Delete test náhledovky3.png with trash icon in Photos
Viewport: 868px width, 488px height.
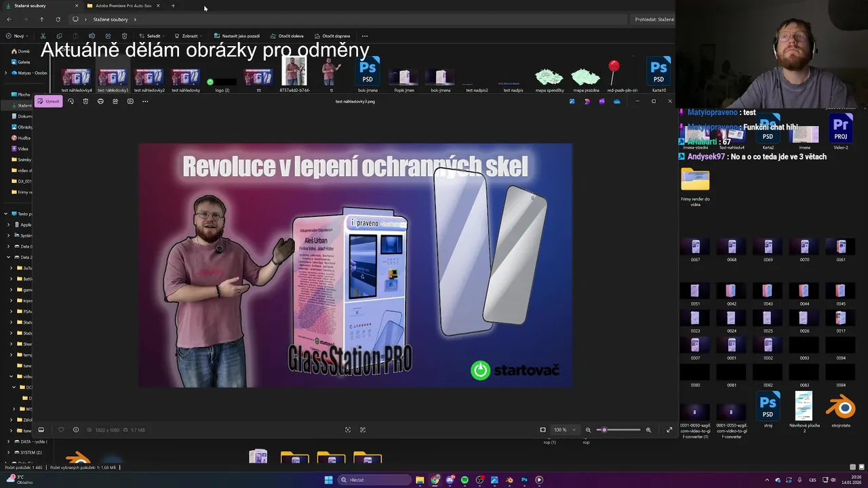coord(85,101)
